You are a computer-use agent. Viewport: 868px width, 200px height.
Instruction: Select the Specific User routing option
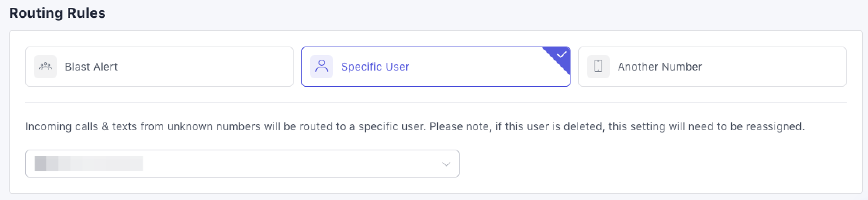point(435,67)
